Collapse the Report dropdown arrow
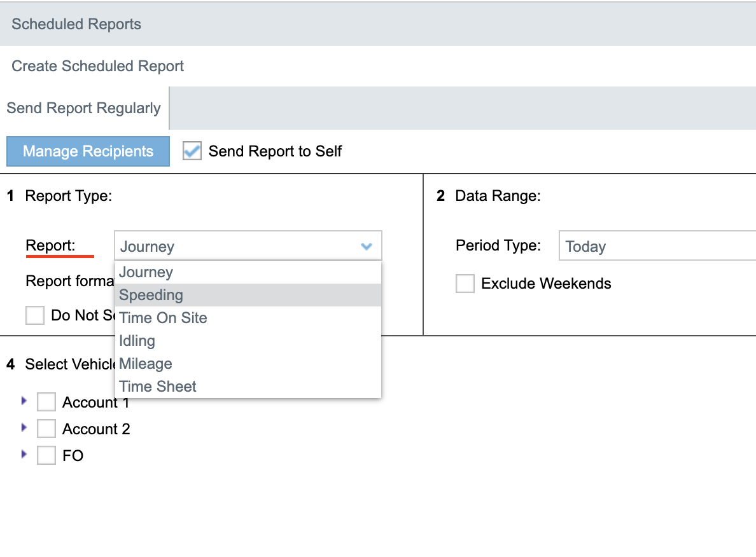This screenshot has width=756, height=557. tap(367, 247)
